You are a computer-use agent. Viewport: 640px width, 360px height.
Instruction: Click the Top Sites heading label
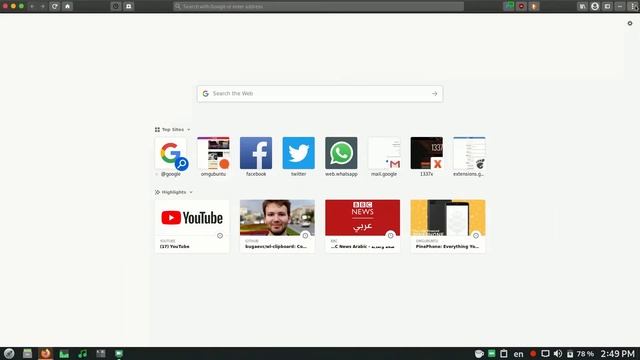point(173,130)
